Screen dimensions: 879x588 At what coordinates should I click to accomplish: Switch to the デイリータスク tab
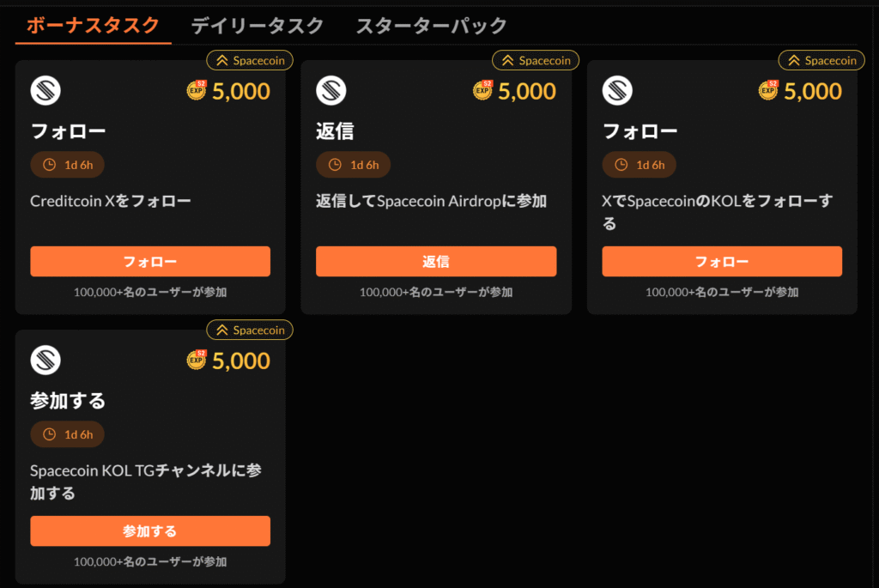(x=257, y=26)
